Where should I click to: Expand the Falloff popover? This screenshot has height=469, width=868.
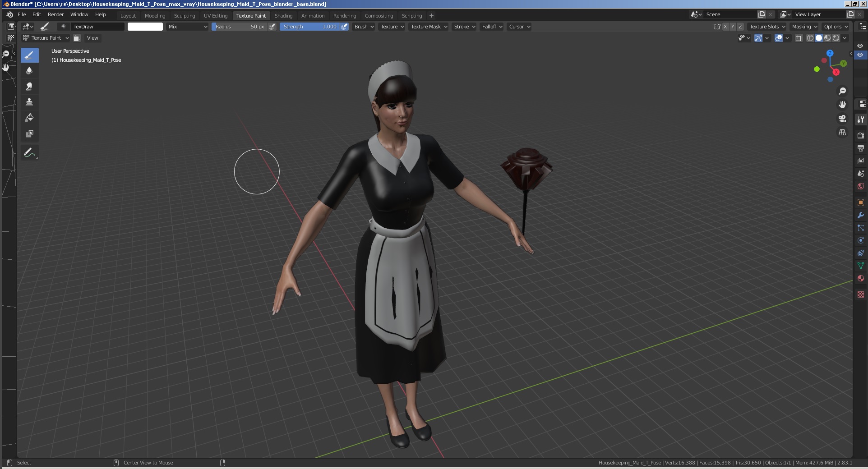(x=492, y=27)
